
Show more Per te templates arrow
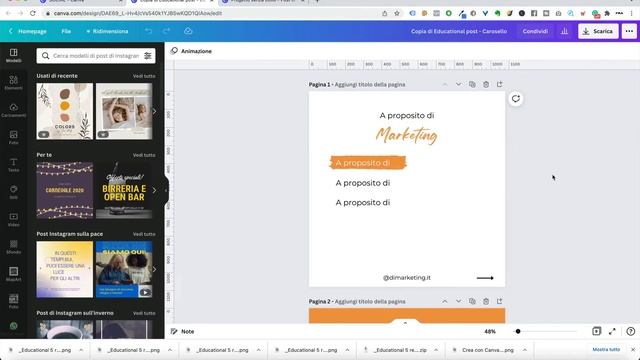(154, 190)
